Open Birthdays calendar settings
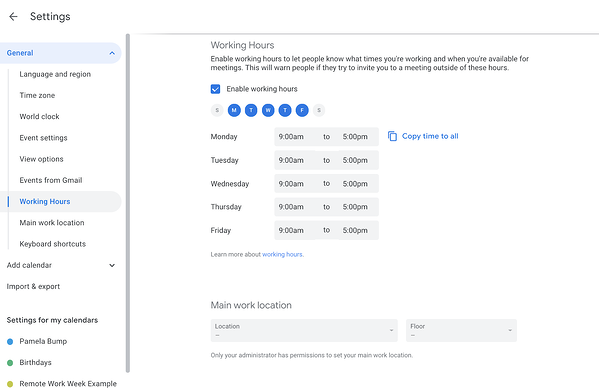This screenshot has height=388, width=599. [x=36, y=362]
